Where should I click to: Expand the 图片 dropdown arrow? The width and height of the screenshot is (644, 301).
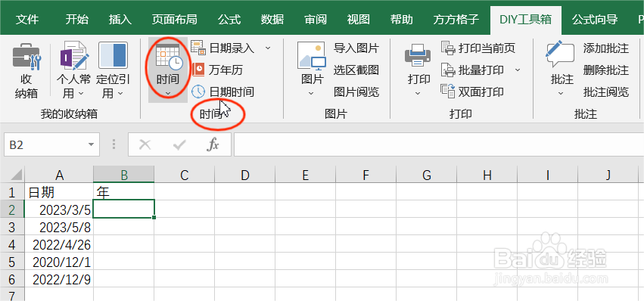tap(311, 94)
